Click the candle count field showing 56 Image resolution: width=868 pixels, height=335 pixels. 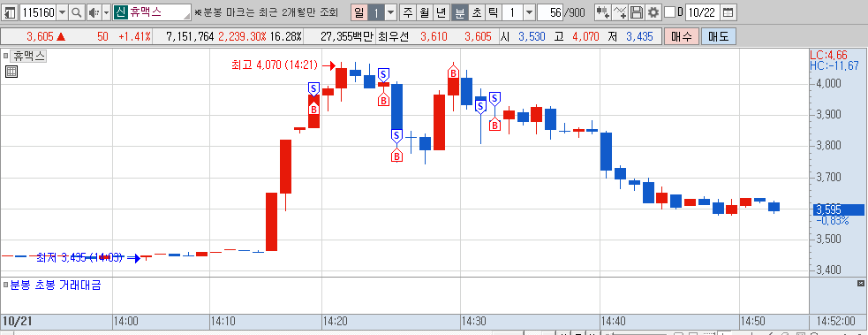tap(550, 12)
